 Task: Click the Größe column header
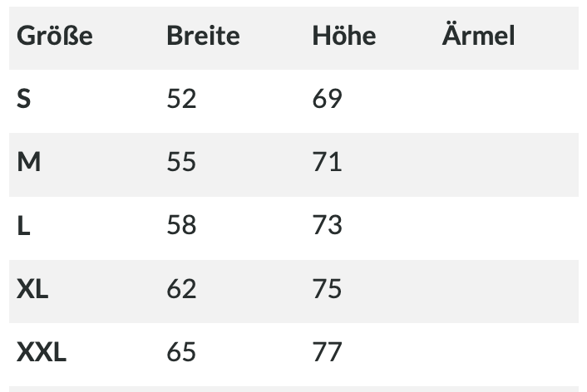(x=55, y=36)
